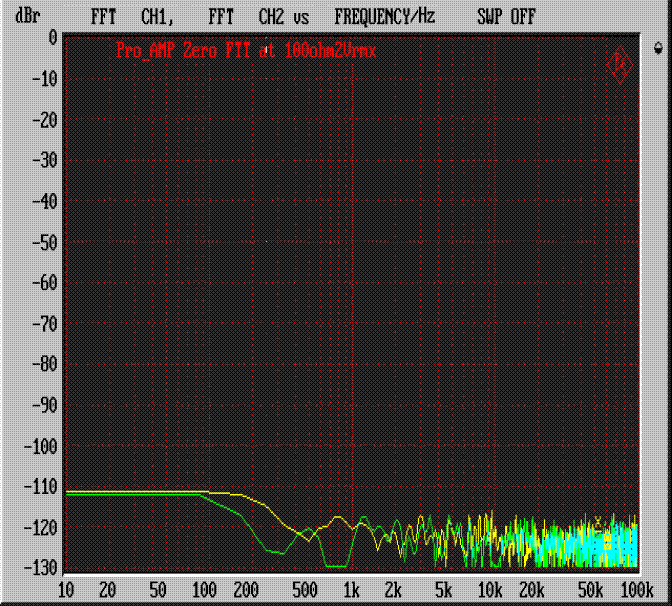Click the Rohde & Schwarz diamond logo
This screenshot has height=606, width=672.
pyautogui.click(x=620, y=65)
